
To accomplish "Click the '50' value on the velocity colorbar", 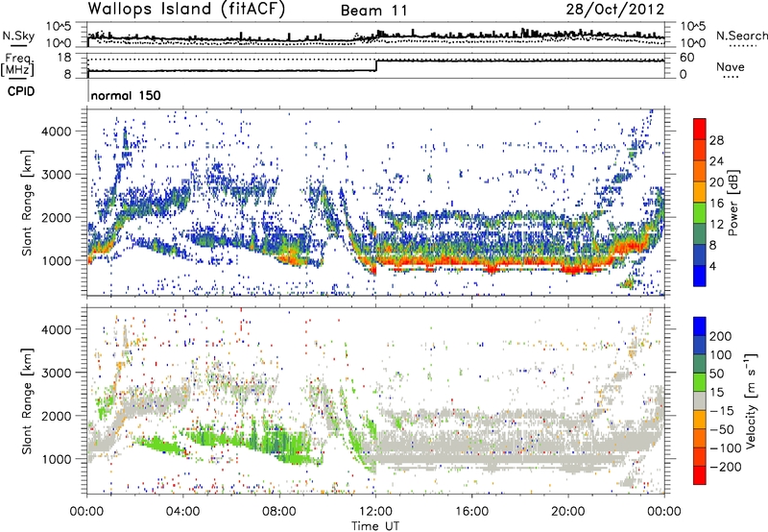I will (x=716, y=374).
